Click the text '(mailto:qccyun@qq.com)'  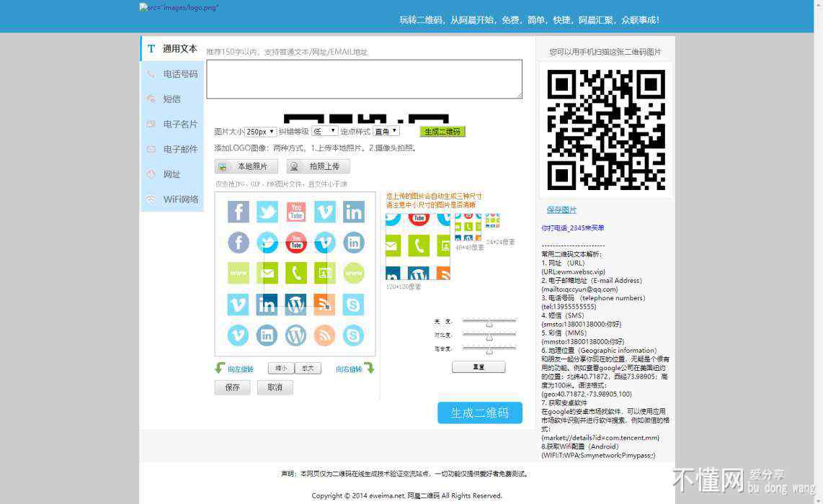pos(579,289)
